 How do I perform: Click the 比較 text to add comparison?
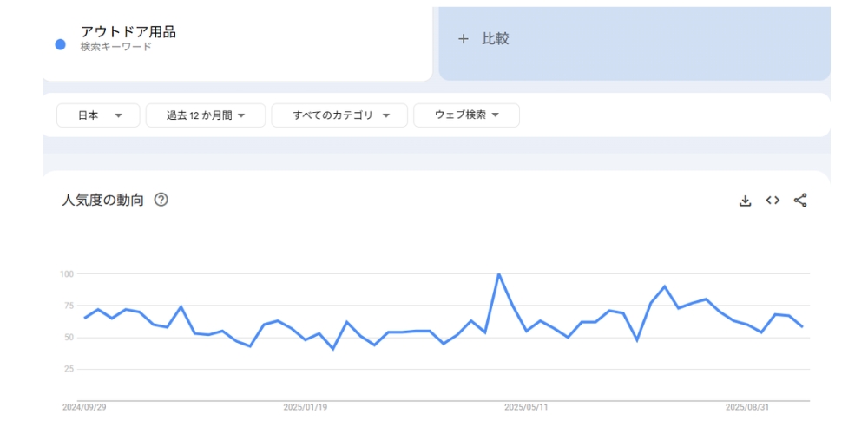click(x=496, y=39)
